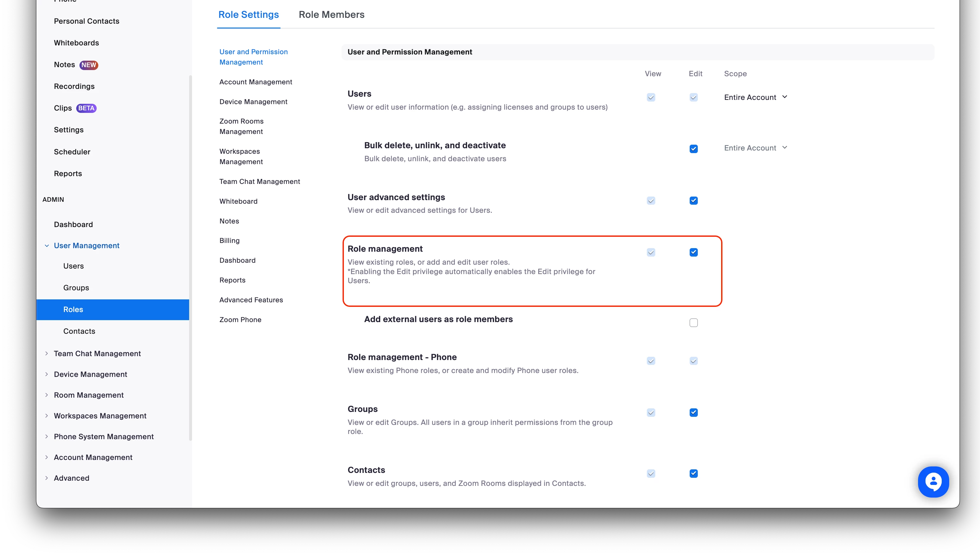Image resolution: width=980 pixels, height=554 pixels.
Task: Open the chat support bot icon
Action: (933, 482)
